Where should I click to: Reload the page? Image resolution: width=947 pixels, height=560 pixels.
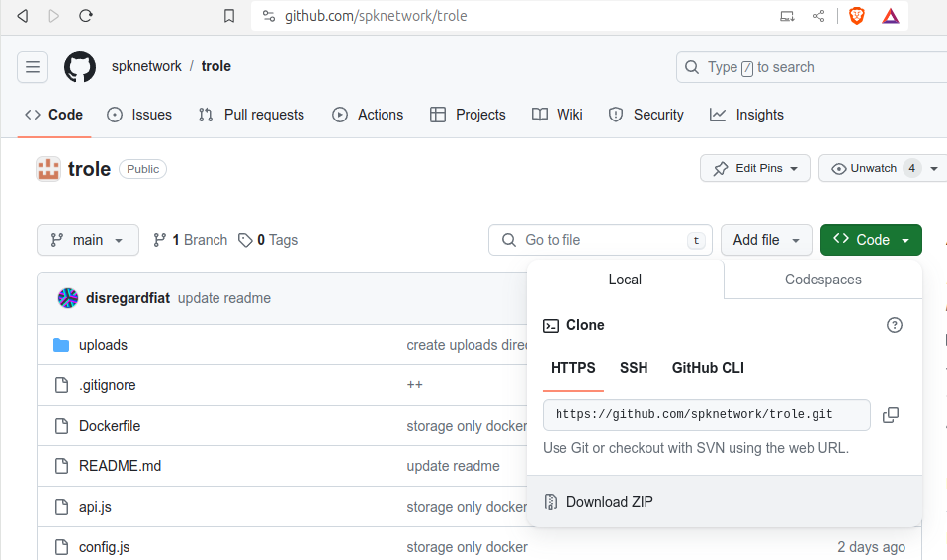(86, 16)
